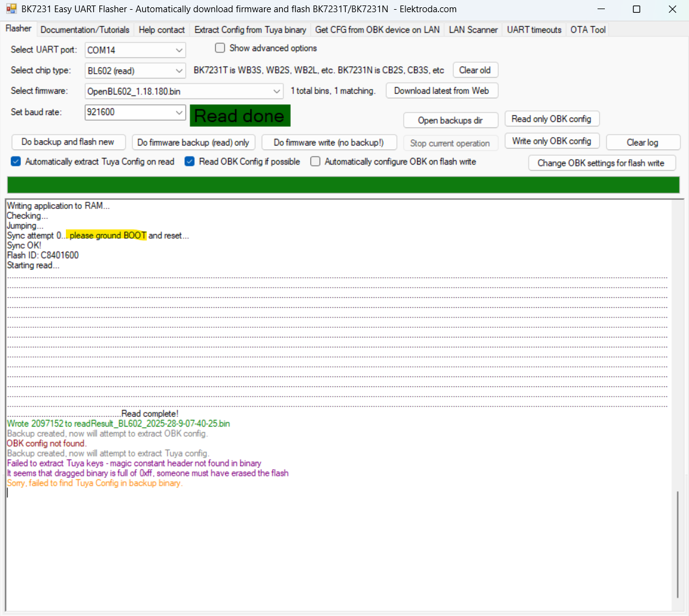Open Get CFG from OBK device on LAN tab
The width and height of the screenshot is (689, 616).
click(x=377, y=29)
